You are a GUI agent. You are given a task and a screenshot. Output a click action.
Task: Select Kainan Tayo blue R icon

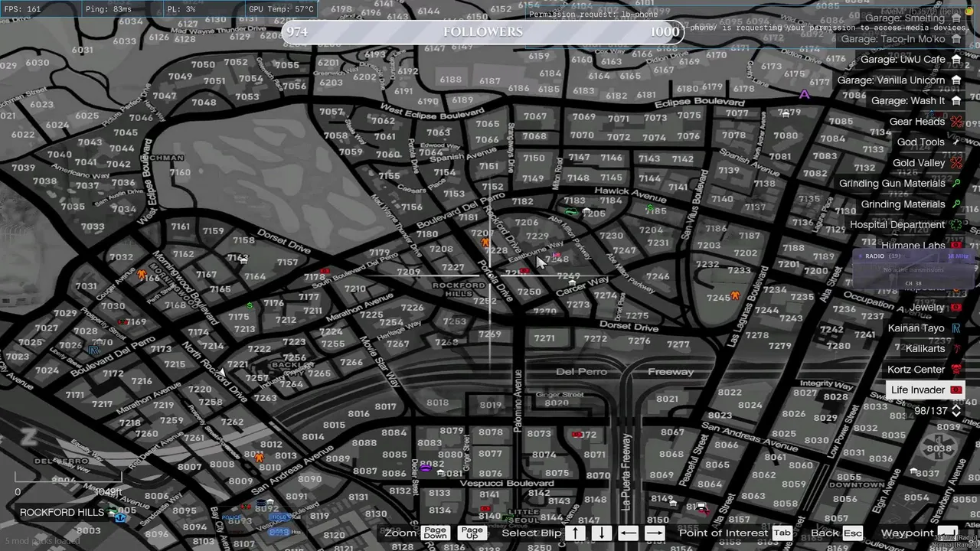pyautogui.click(x=956, y=328)
